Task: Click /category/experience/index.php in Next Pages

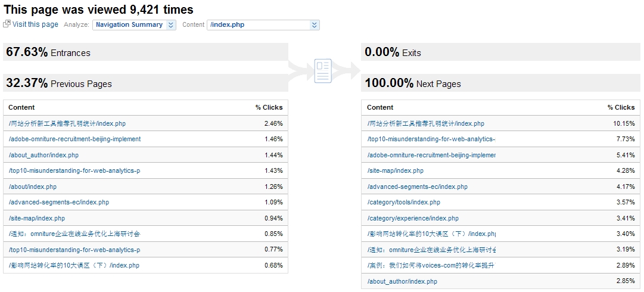Action: (413, 218)
